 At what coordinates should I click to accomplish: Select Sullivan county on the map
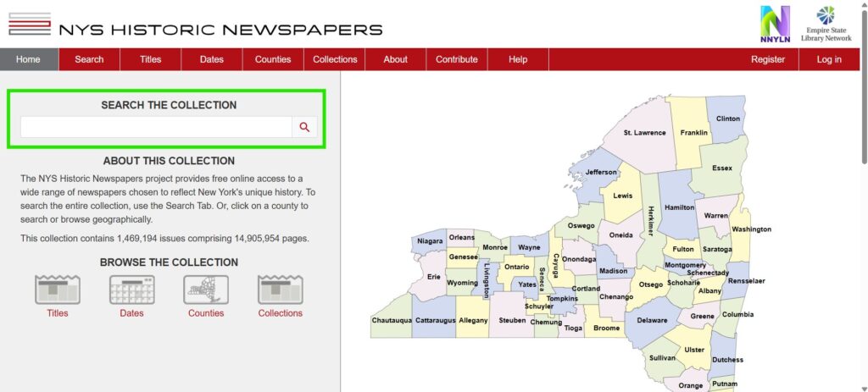tap(661, 358)
